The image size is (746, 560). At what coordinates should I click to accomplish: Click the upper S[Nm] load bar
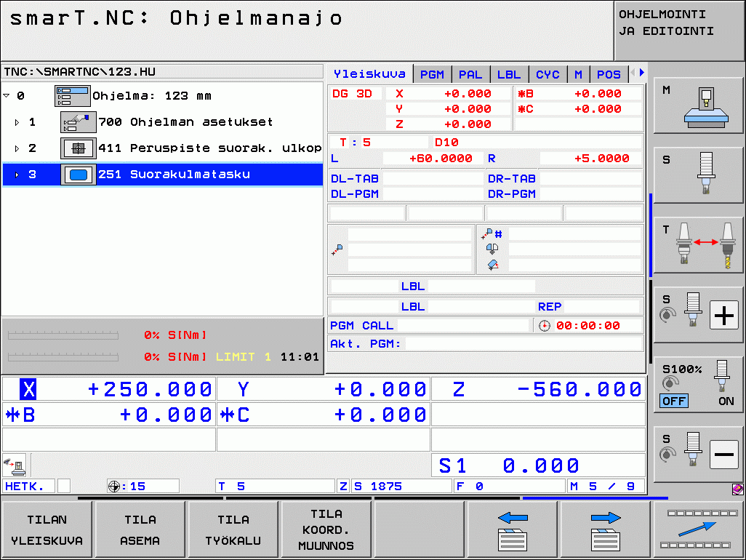[63, 335]
